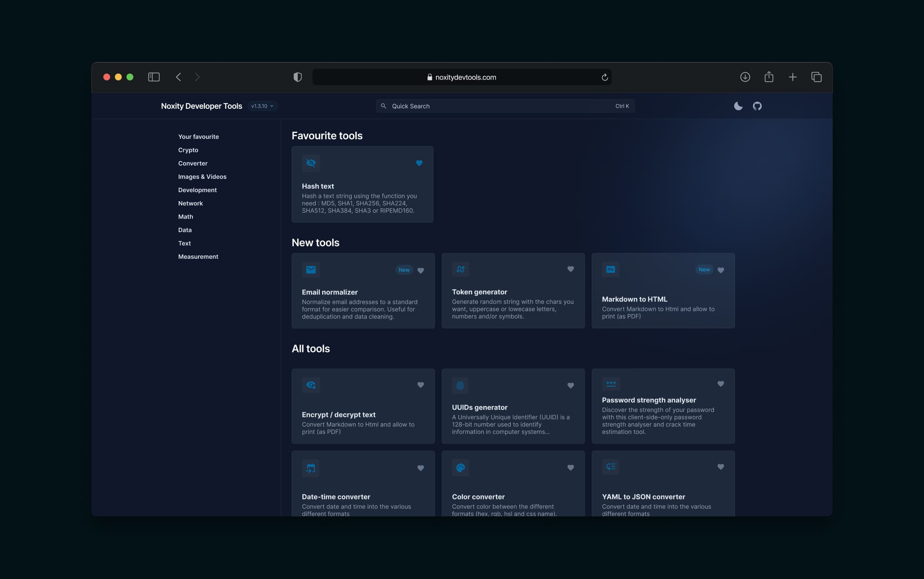Screen dimensions: 924x579
Task: Select the Network category
Action: tap(190, 203)
